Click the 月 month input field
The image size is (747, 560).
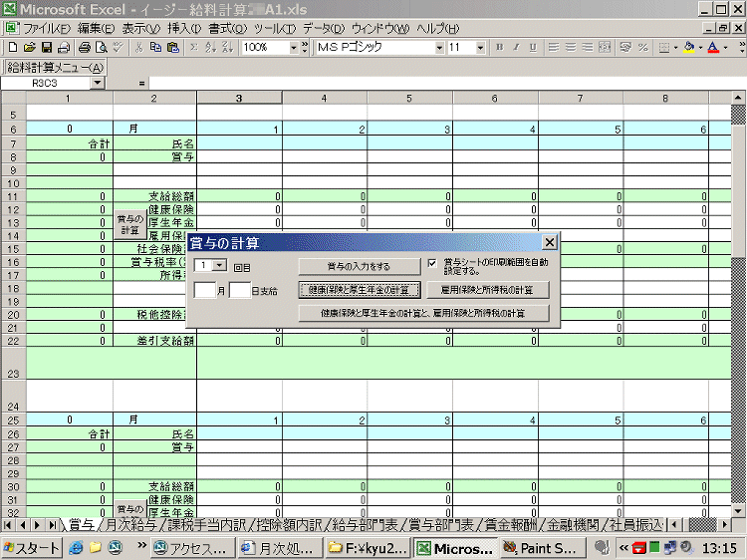click(204, 291)
